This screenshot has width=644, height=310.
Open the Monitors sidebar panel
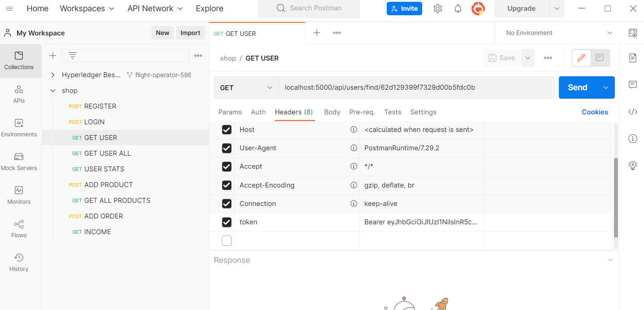coord(19,196)
